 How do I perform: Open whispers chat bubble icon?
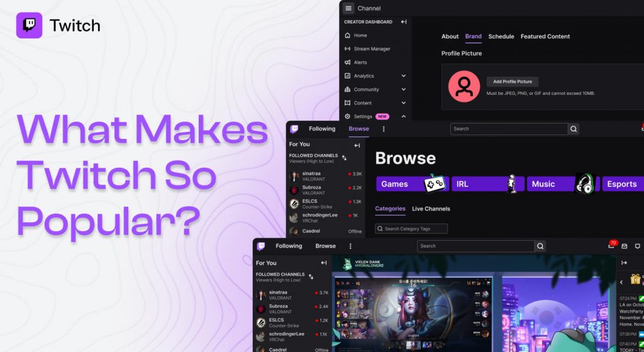[638, 246]
